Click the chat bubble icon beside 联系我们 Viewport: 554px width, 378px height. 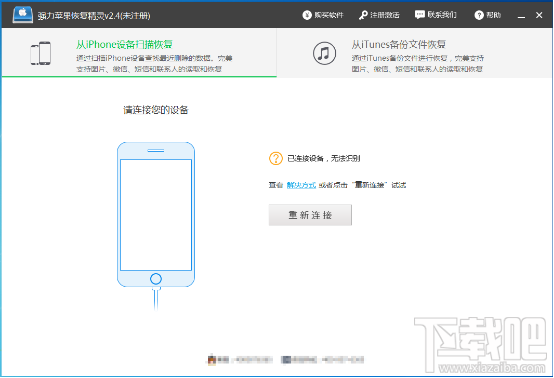click(420, 15)
